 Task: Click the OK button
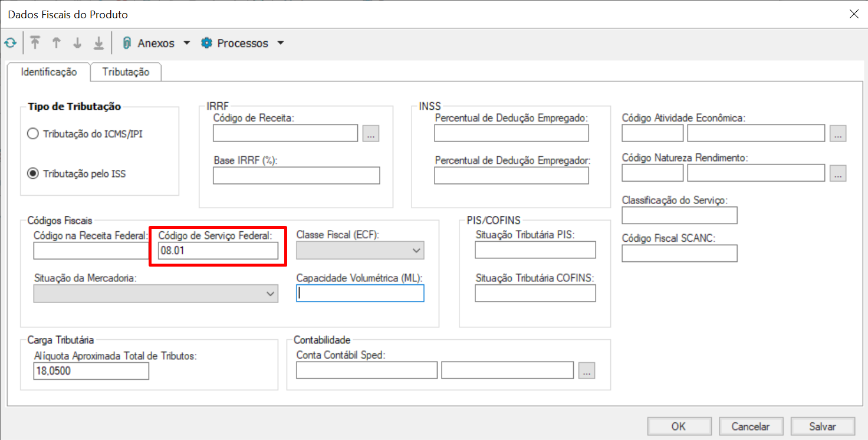coord(679,426)
